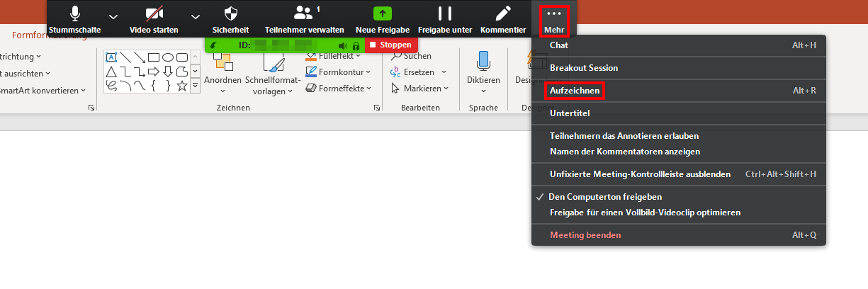The image size is (868, 289).
Task: Click the green Neue Freigabe icon
Action: [383, 13]
